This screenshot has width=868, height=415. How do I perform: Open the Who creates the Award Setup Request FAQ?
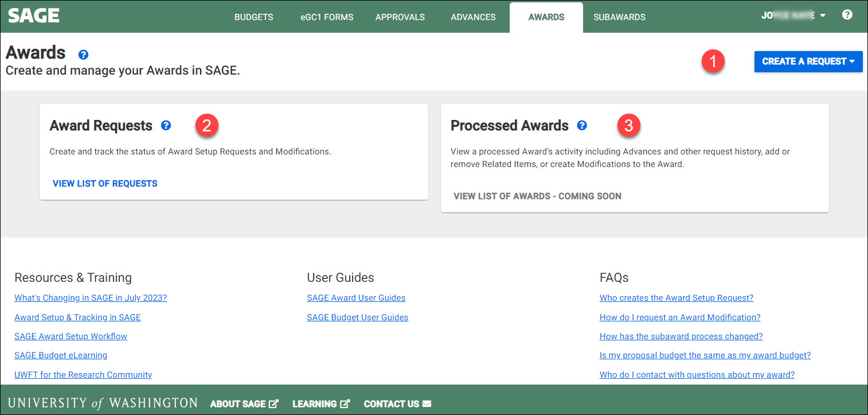click(676, 297)
